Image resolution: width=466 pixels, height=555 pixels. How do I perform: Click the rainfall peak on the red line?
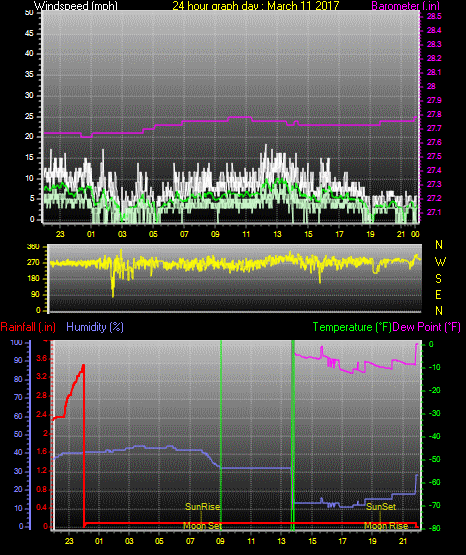[x=84, y=365]
